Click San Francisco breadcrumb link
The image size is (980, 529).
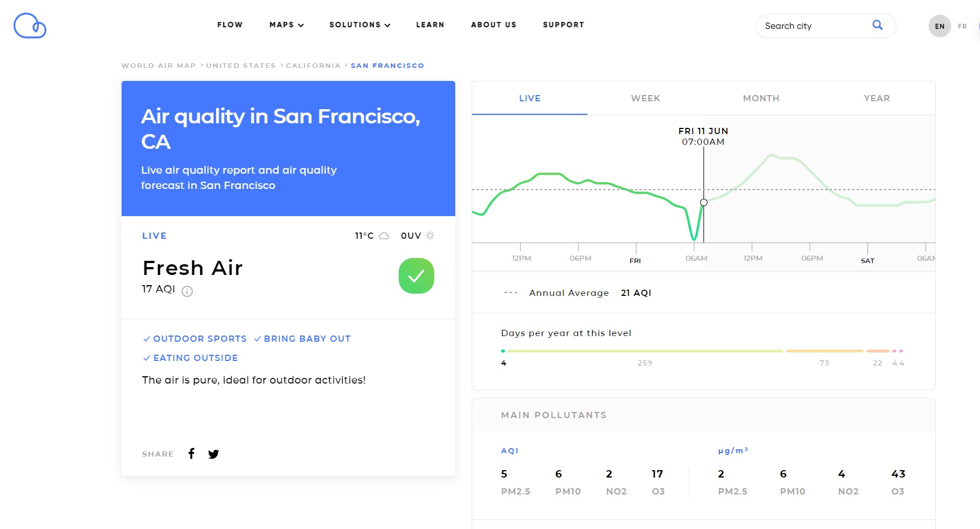(x=387, y=66)
